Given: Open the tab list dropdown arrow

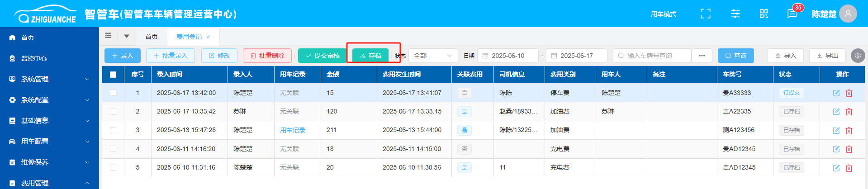Looking at the screenshot, I should pyautogui.click(x=127, y=36).
